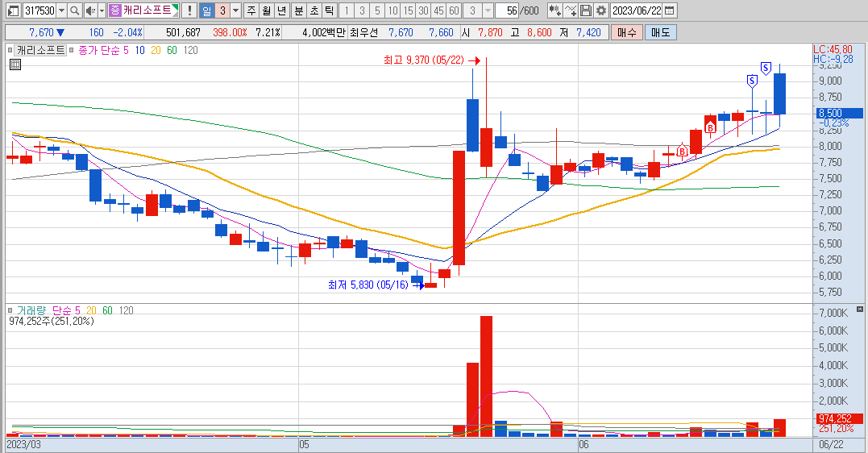This screenshot has height=453, width=868.
Task: Expand the day period dropdown beside 3
Action: pos(236,10)
